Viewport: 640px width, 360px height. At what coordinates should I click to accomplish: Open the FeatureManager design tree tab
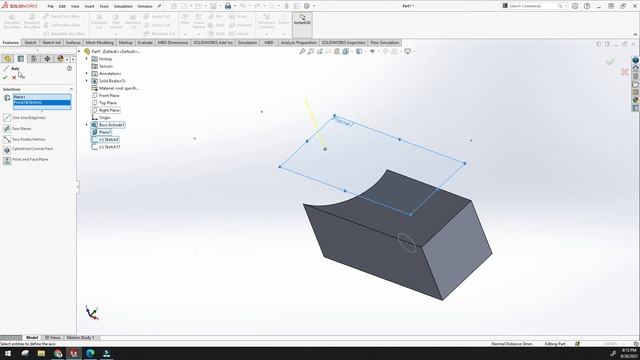[7, 59]
